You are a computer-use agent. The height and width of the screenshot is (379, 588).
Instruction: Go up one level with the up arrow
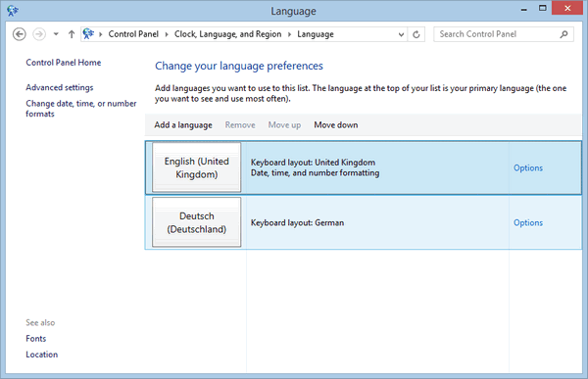(72, 34)
